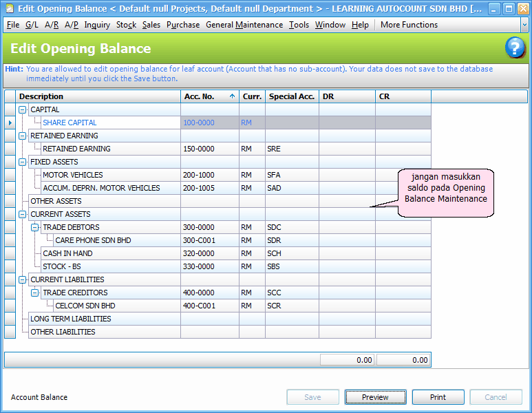Click the DR cell for MOTOR VEHICLES
This screenshot has height=413, width=532.
pos(346,175)
